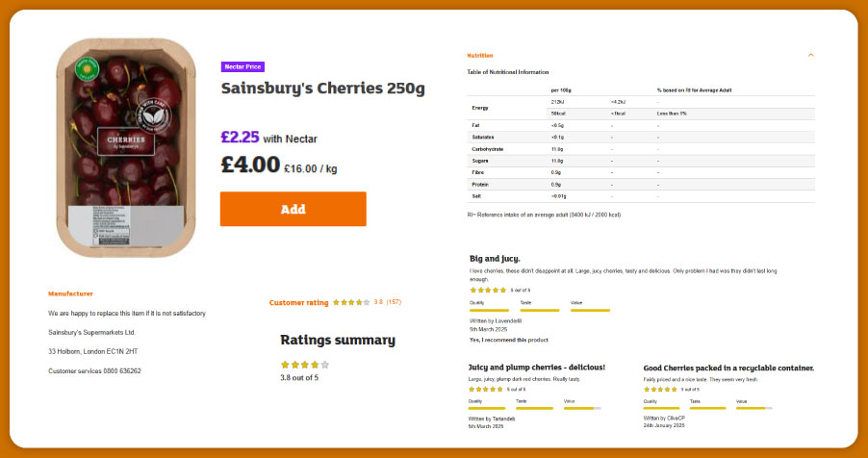Click the Ratings summary star row
The image size is (868, 458).
[x=304, y=365]
